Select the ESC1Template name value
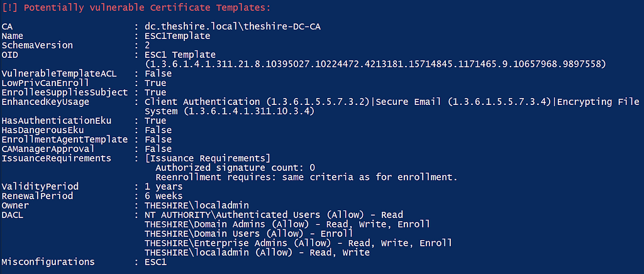Viewport: 644px width, 274px height. [177, 36]
